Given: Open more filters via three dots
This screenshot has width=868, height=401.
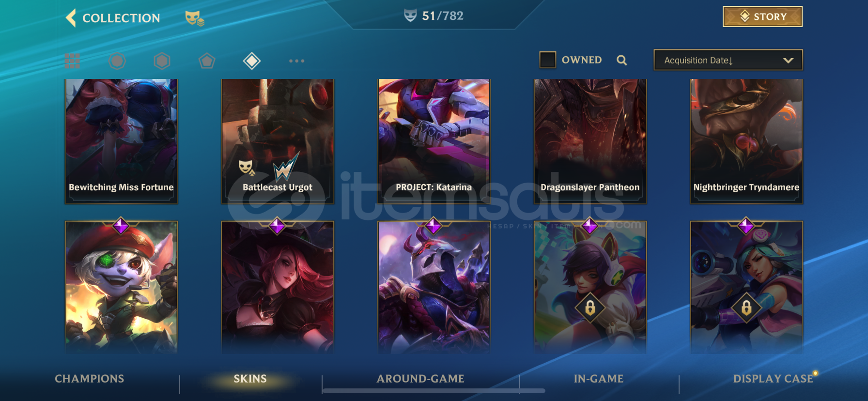Looking at the screenshot, I should pos(296,61).
